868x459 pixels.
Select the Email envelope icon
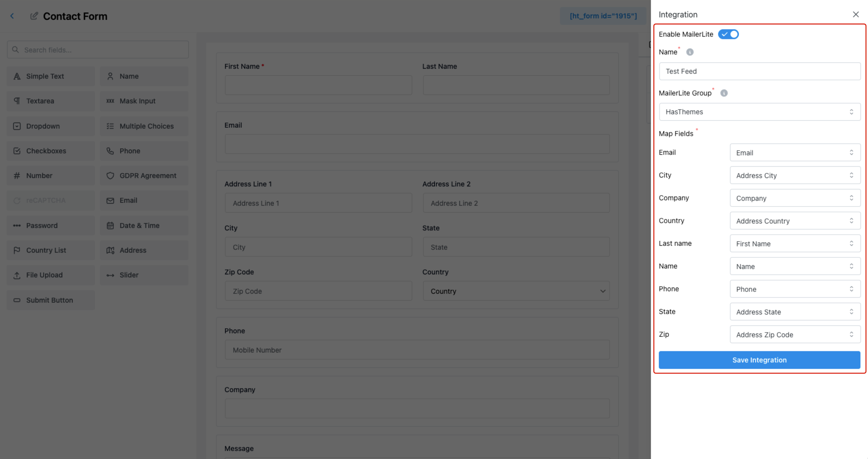point(110,200)
